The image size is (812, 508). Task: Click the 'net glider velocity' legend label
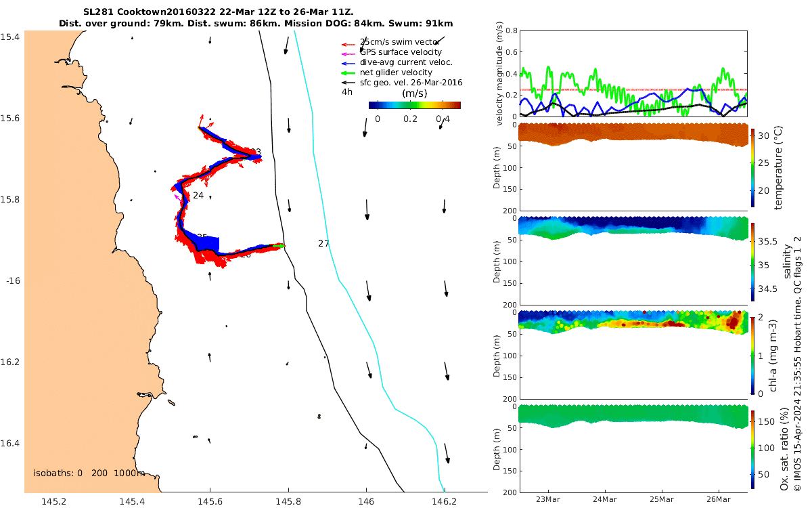click(396, 72)
